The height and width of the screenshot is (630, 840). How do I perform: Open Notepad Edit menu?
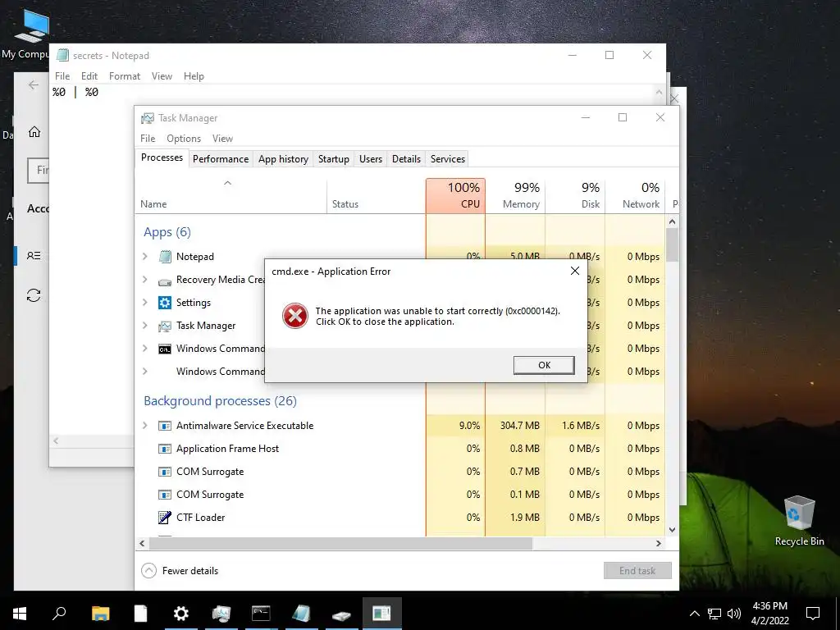coord(89,76)
